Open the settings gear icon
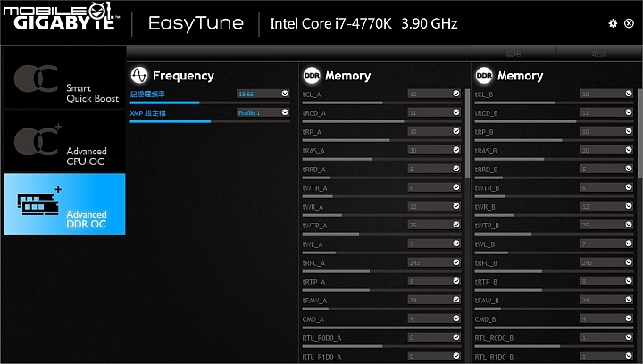The height and width of the screenshot is (364, 643). [x=613, y=23]
